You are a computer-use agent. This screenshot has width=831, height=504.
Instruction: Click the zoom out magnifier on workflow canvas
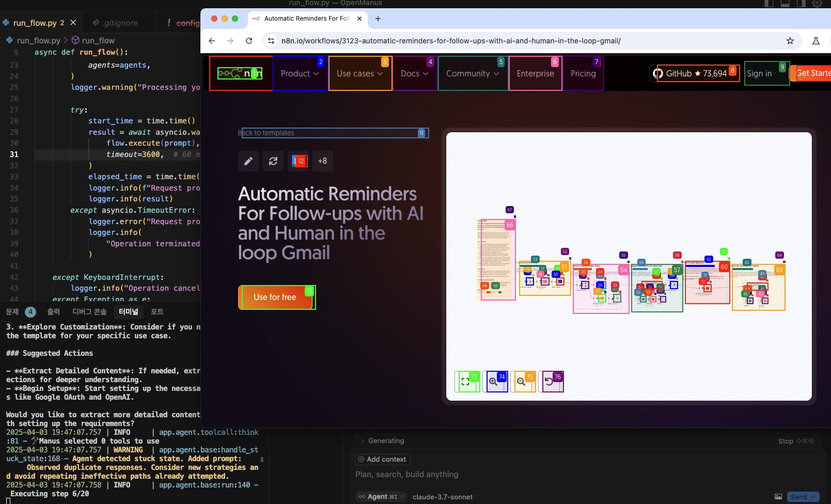click(522, 382)
